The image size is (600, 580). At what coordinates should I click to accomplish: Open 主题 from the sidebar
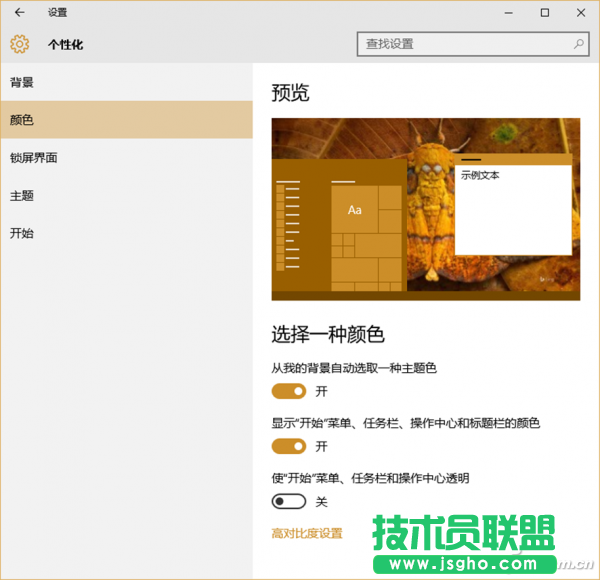22,196
